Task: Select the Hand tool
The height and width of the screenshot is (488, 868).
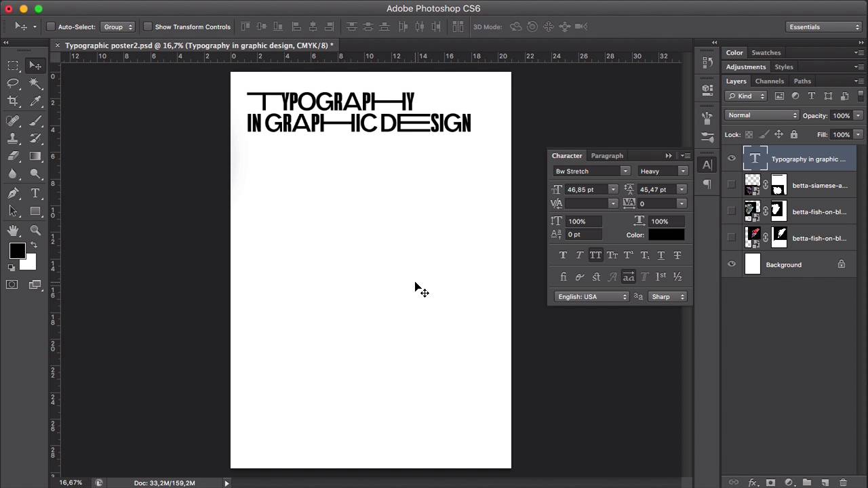Action: coord(13,230)
